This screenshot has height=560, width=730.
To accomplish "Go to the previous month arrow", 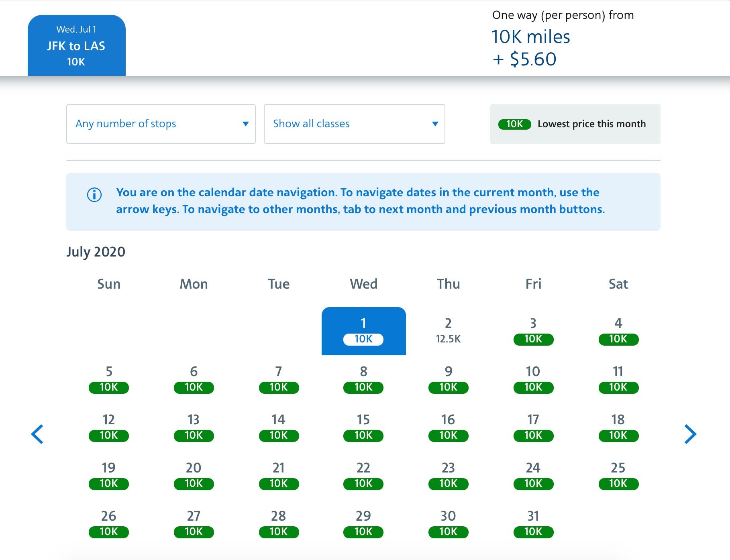I will [37, 434].
